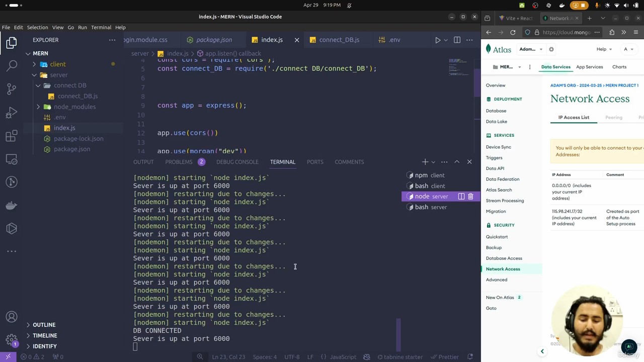Switch to the PROBLEMS panel tab

click(179, 162)
